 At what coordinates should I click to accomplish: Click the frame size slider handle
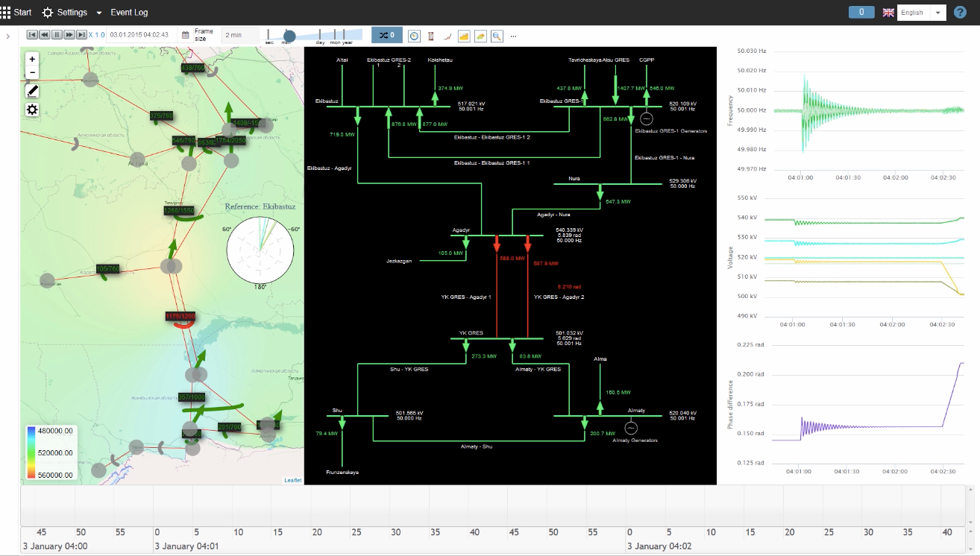[289, 35]
